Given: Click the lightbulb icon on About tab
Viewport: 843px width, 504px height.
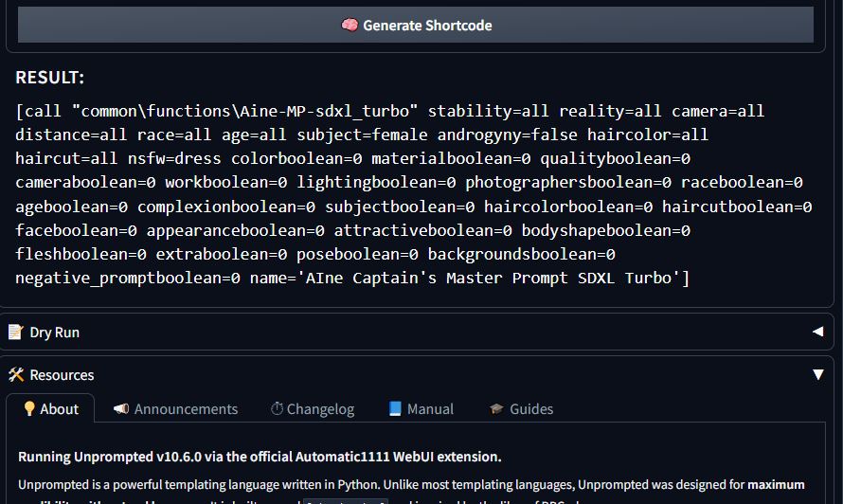Looking at the screenshot, I should [29, 409].
